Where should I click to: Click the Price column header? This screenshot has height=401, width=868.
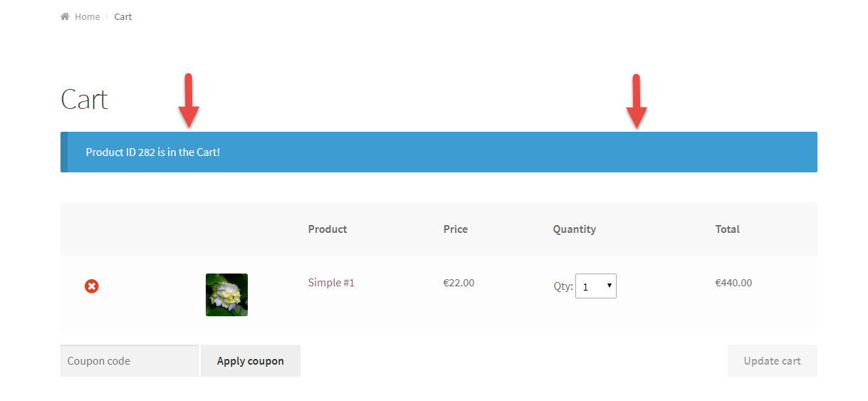[455, 229]
